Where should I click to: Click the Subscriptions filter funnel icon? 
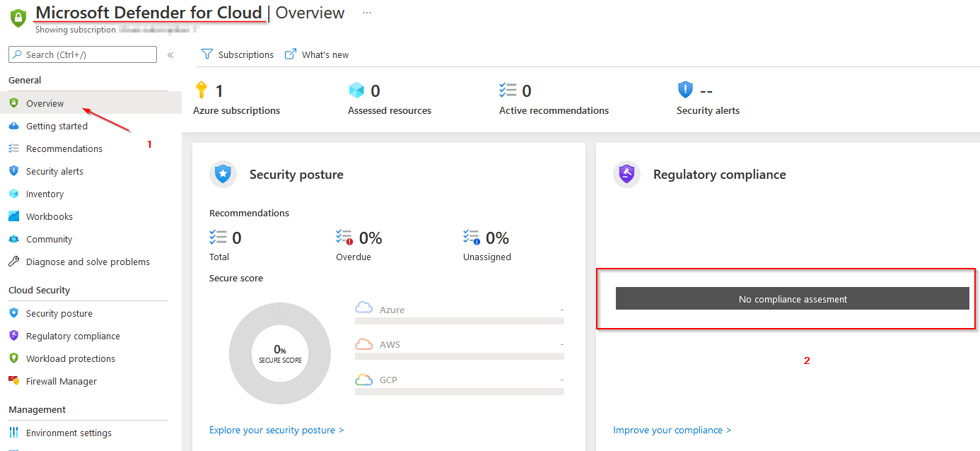pos(207,54)
